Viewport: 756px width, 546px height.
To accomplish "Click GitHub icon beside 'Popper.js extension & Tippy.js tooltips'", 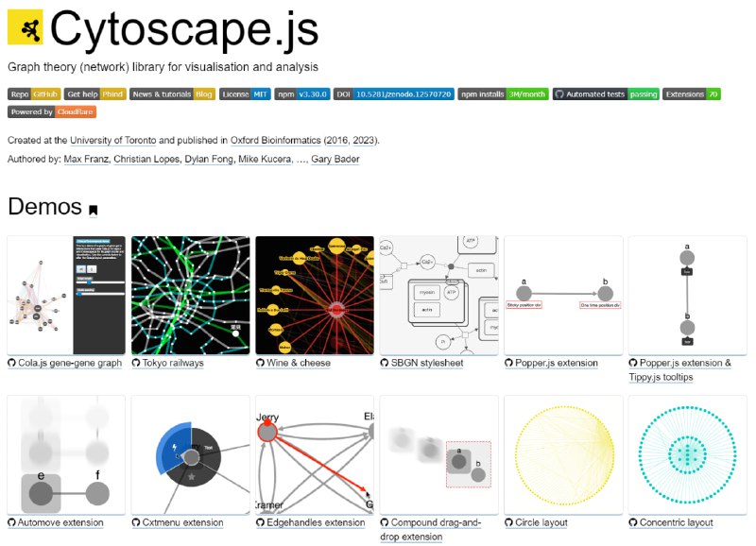I will tap(633, 363).
